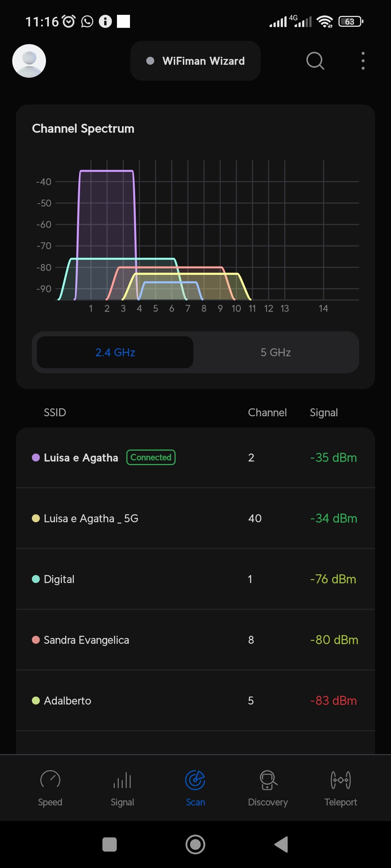This screenshot has height=868, width=391.
Task: Open Adalberto network details
Action: [195, 701]
